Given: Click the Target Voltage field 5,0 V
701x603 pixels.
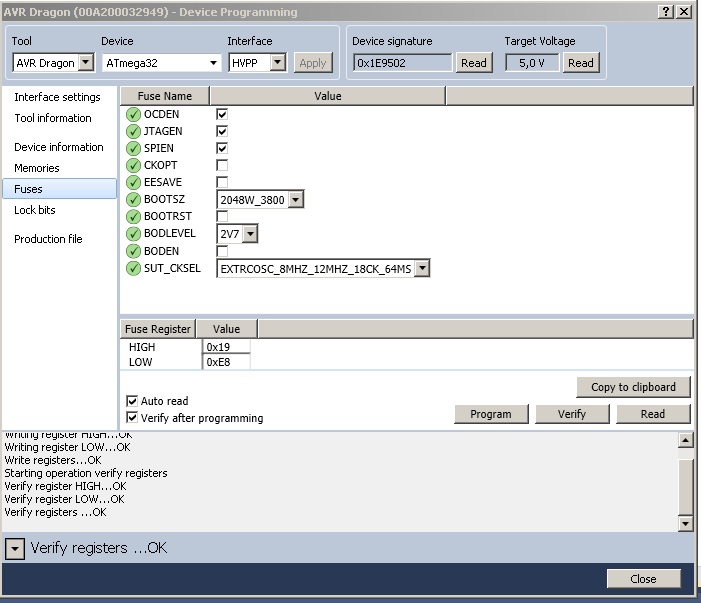Looking at the screenshot, I should (532, 63).
